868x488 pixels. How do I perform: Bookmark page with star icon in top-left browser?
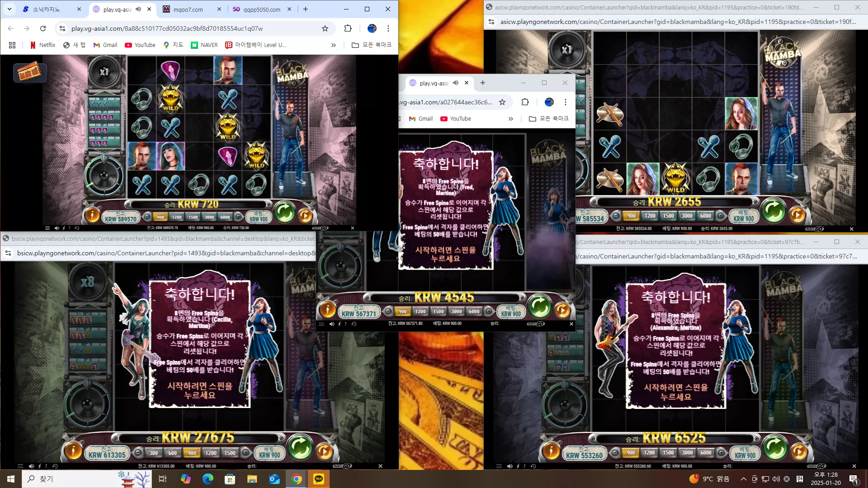[325, 28]
